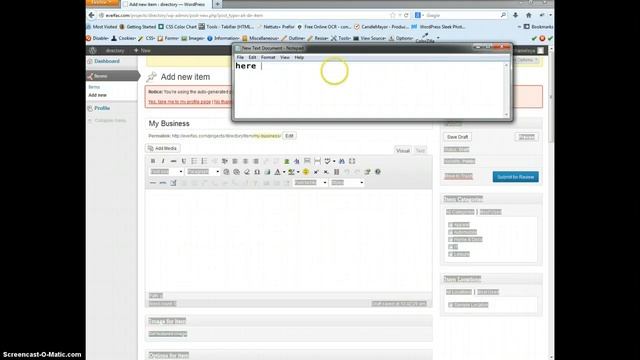This screenshot has height=360, width=640.
Task: Insert an emoticon with the smiley icon
Action: 306,172
